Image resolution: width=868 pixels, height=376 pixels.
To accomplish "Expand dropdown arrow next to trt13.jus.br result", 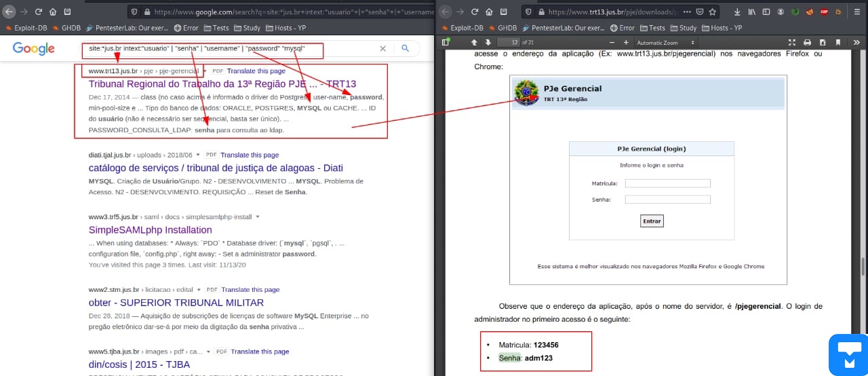I will click(x=205, y=71).
